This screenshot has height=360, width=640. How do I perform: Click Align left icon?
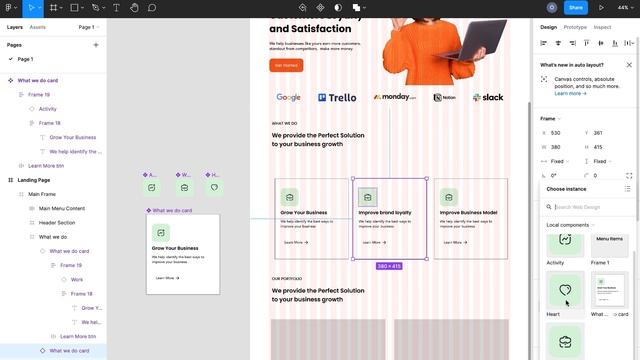click(x=543, y=43)
